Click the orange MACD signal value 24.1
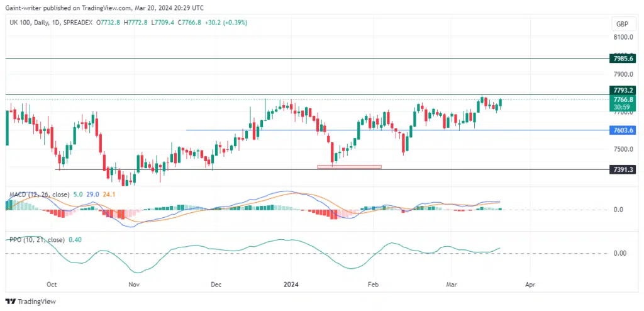The image size is (644, 311). click(109, 194)
